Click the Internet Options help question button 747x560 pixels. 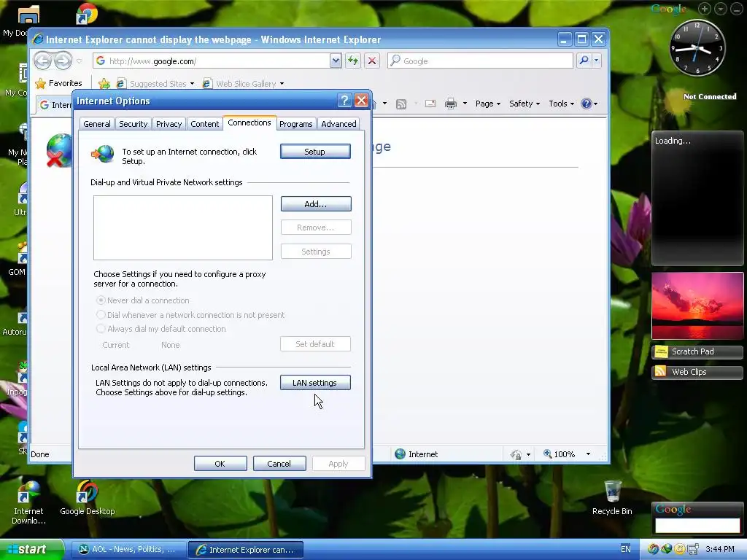[344, 101]
